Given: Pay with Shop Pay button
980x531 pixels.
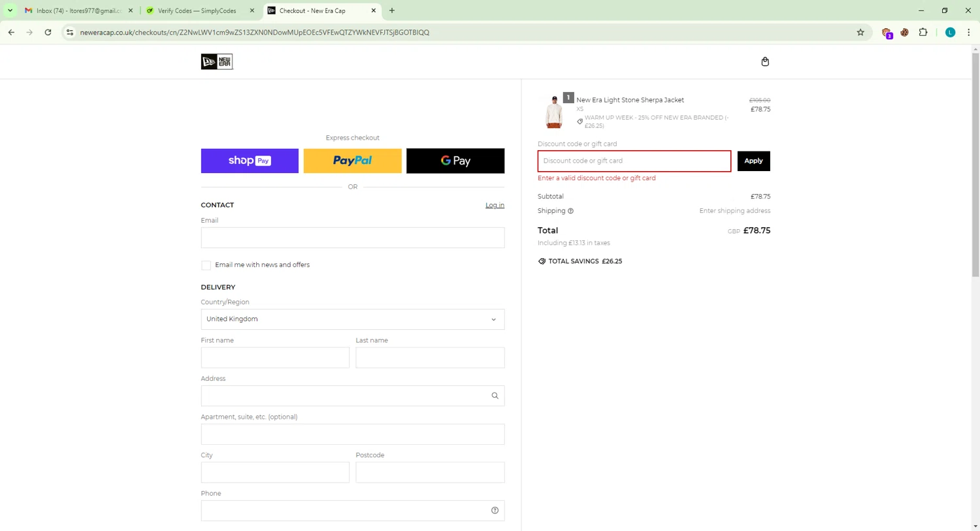Looking at the screenshot, I should (250, 161).
